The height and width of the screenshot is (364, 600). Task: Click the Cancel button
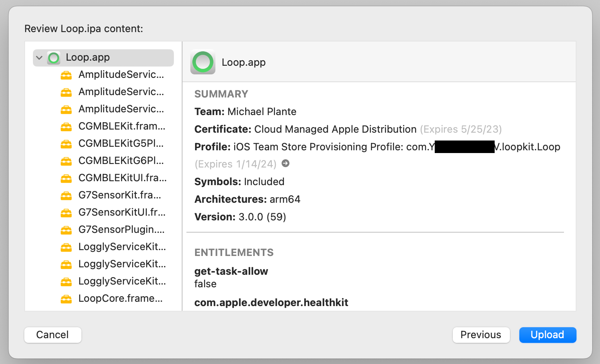coord(53,335)
